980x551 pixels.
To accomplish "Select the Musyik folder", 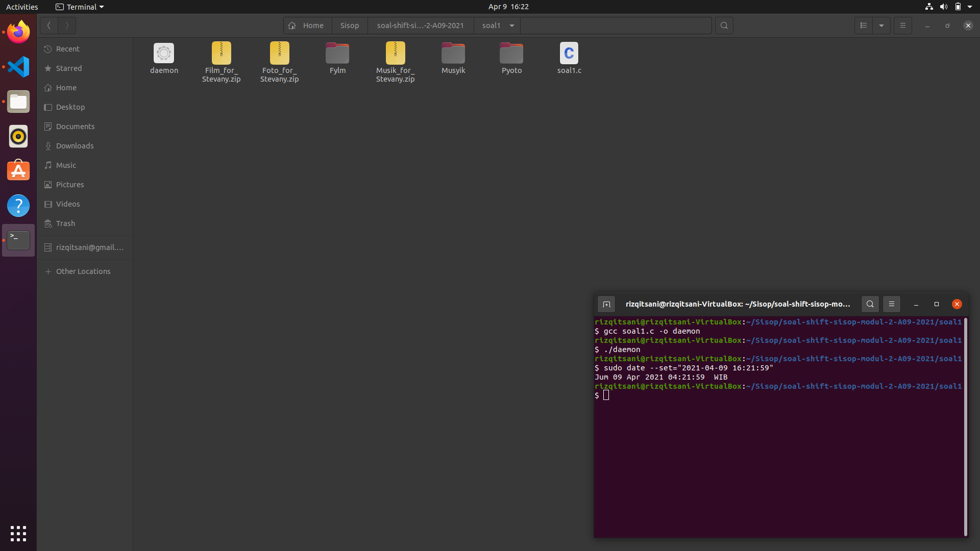I will pyautogui.click(x=453, y=59).
